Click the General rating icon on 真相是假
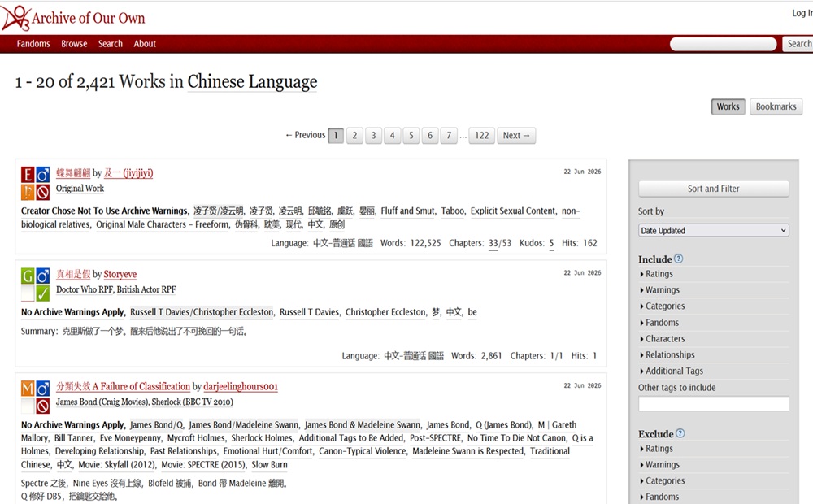Screen dimensions: 813x504 click(x=28, y=276)
